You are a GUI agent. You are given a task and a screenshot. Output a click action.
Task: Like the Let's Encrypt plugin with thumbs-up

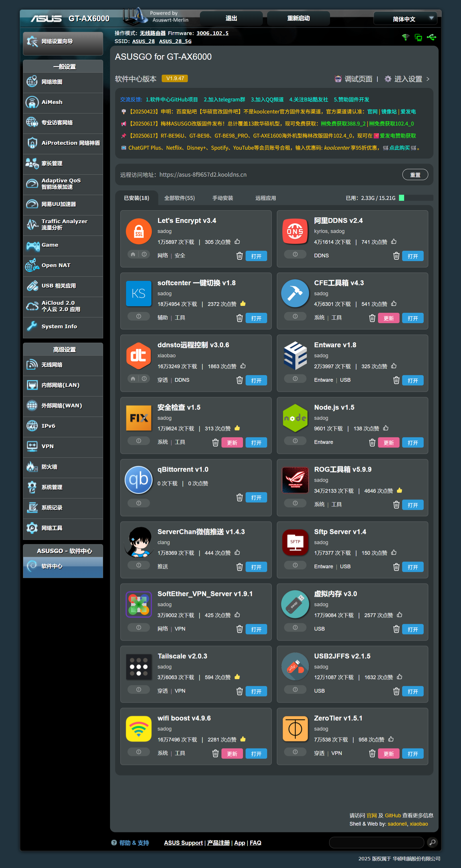click(x=237, y=242)
